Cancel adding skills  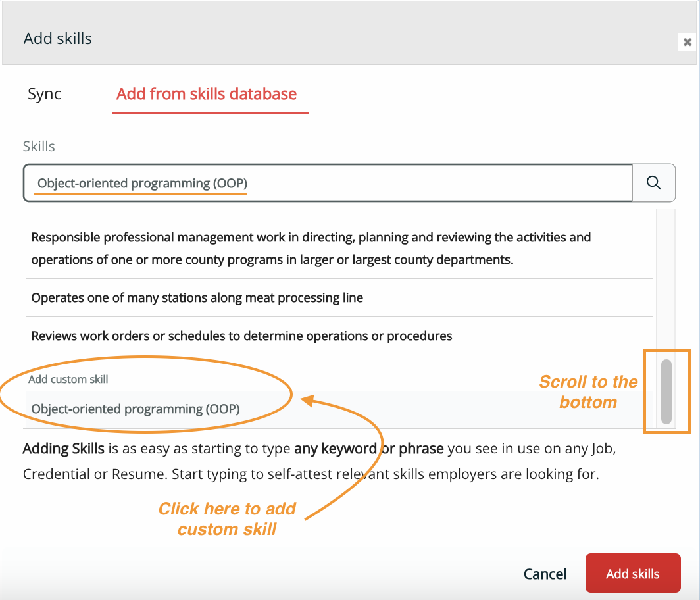coord(545,574)
